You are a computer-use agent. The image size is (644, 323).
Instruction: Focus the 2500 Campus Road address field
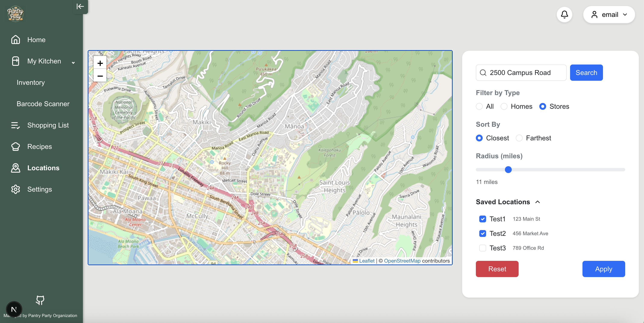click(x=521, y=73)
